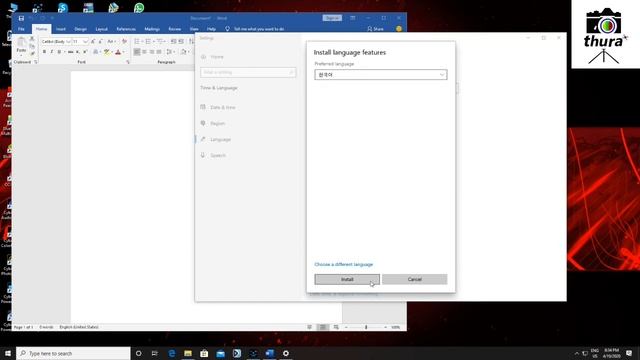This screenshot has width=640, height=360.
Task: Click the Choose a different language link
Action: 344,264
